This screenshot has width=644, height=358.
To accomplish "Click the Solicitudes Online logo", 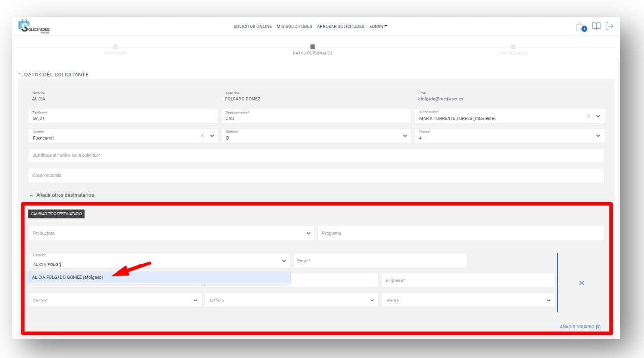I will (34, 27).
